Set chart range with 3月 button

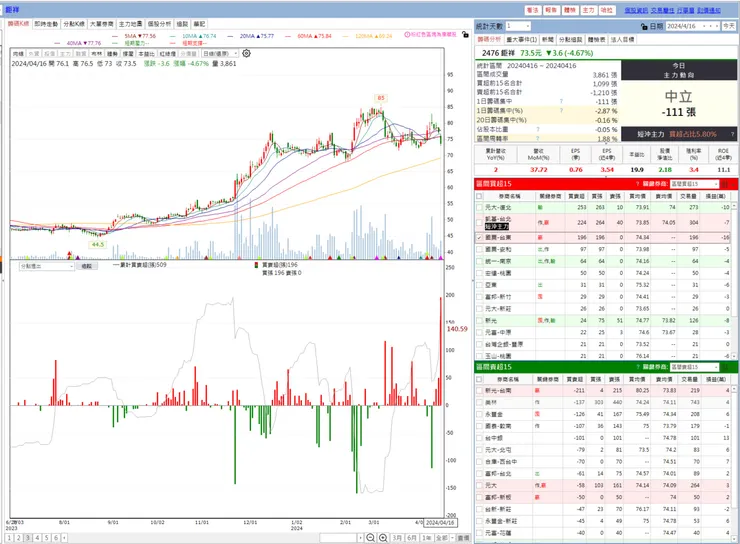tap(397, 538)
